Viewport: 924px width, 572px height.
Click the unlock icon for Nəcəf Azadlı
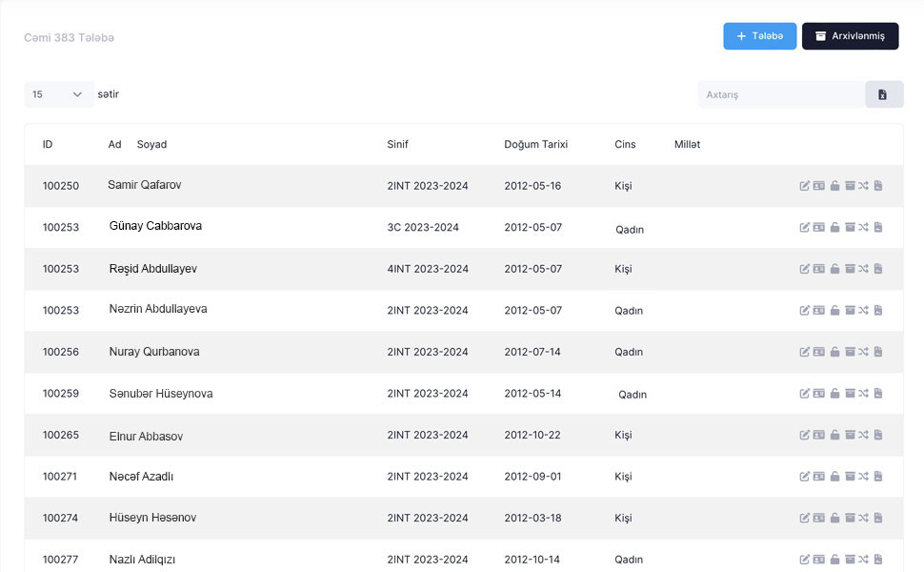[x=834, y=477]
